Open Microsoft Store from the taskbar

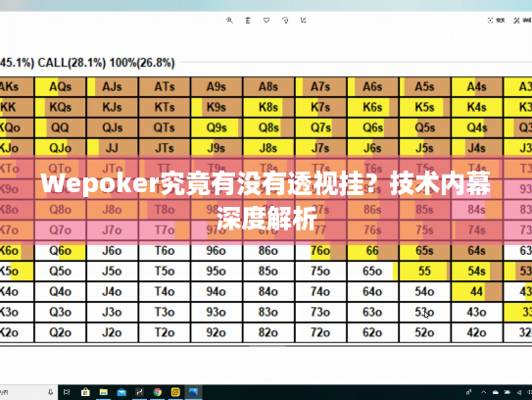click(x=85, y=392)
